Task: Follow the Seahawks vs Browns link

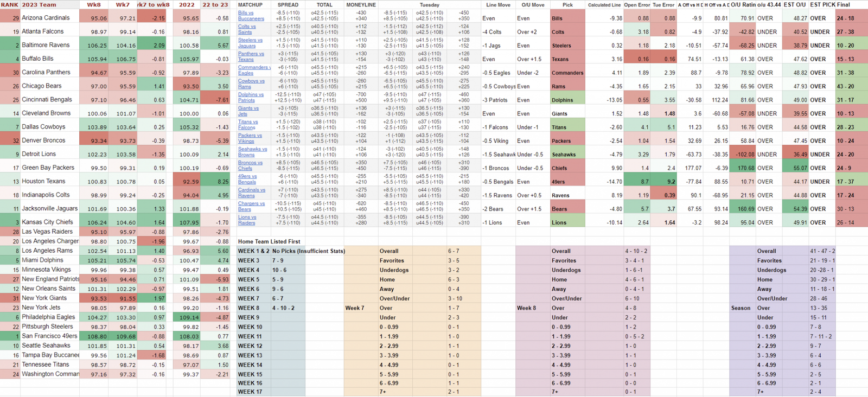Action: [252, 152]
